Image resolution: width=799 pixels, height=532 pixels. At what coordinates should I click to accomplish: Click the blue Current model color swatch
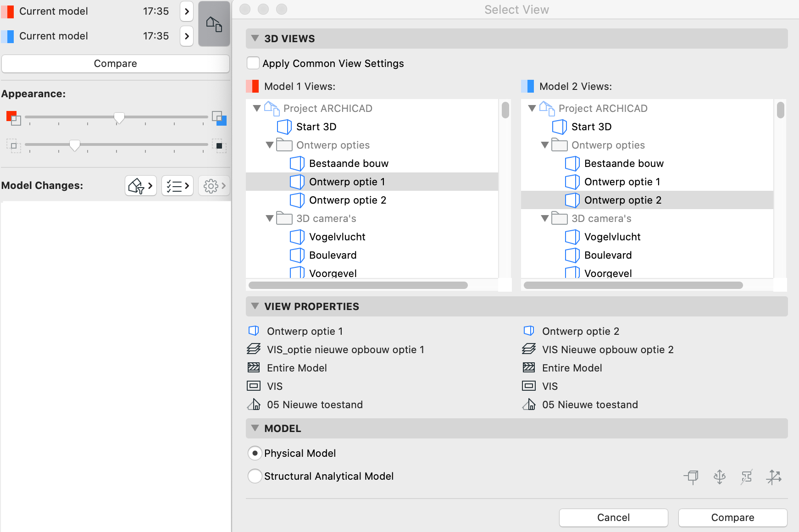(x=7, y=36)
